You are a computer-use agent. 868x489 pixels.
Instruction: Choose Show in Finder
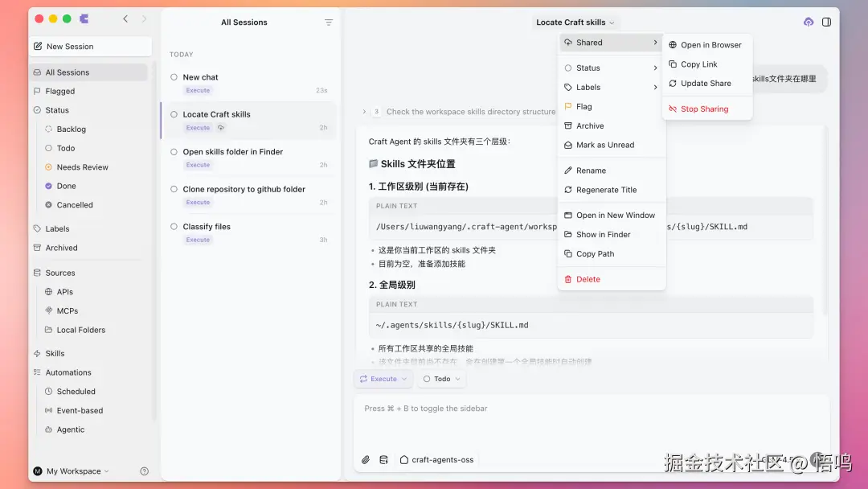(x=611, y=235)
